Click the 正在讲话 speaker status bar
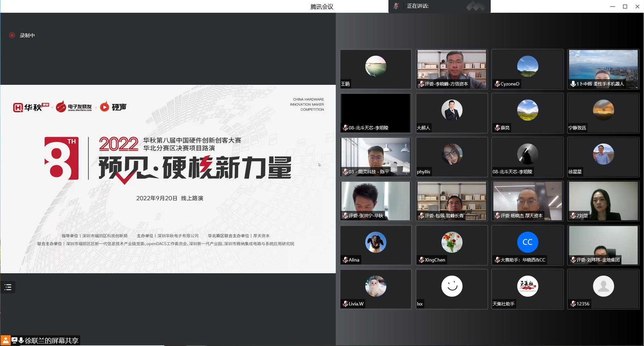Viewport: 644px width, 346px height. (x=439, y=6)
